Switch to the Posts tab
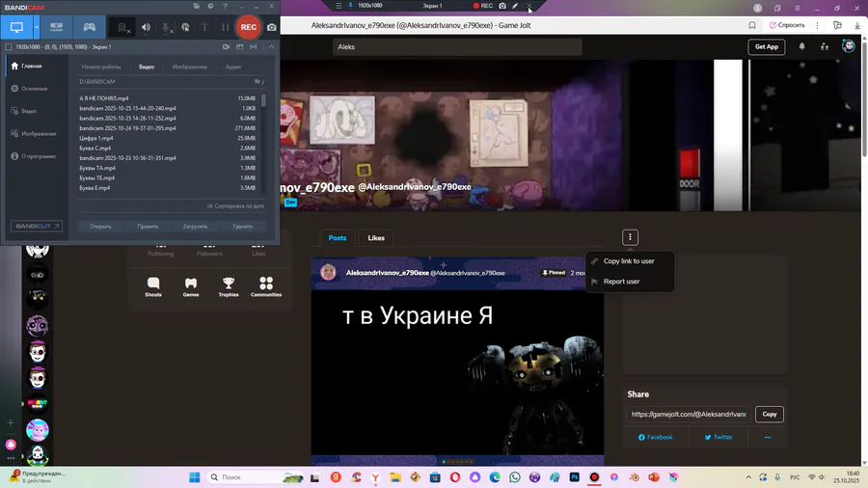 338,238
